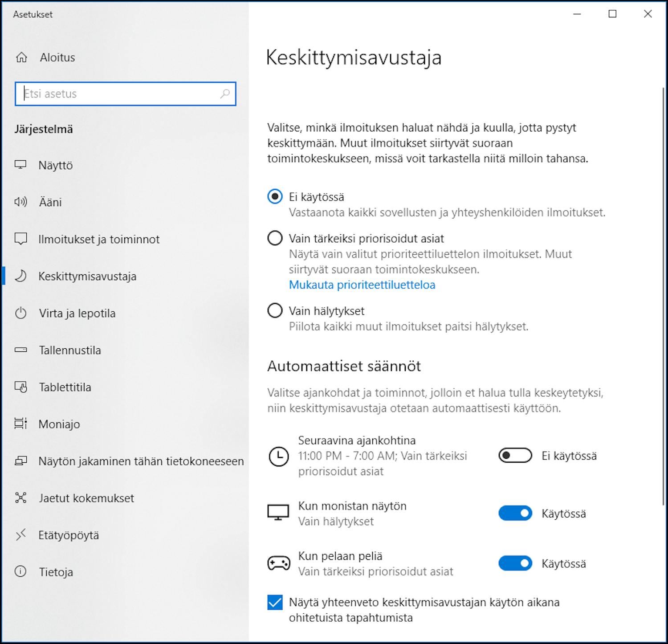Enable the Seuraavina ajankohtina toggle
Screen dimensions: 668x644
(514, 456)
